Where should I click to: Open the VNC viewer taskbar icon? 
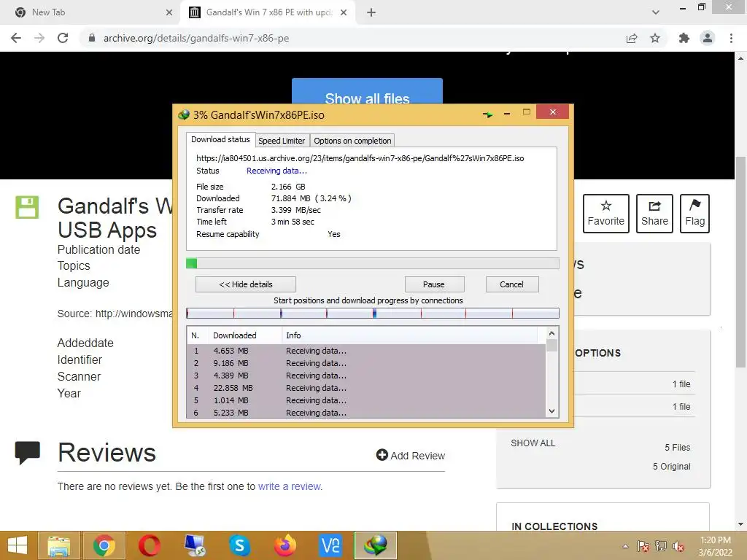330,545
